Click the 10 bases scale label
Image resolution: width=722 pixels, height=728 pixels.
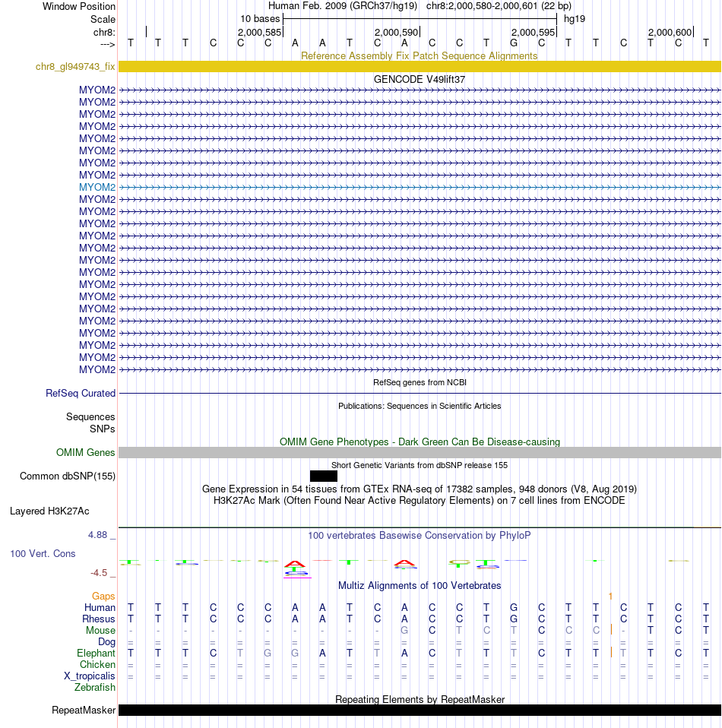tap(260, 19)
